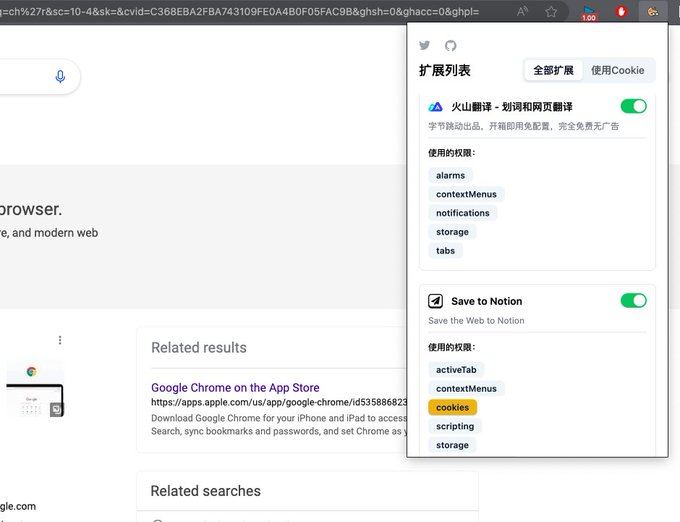
Task: Click the browser address bar URL
Action: click(x=239, y=11)
